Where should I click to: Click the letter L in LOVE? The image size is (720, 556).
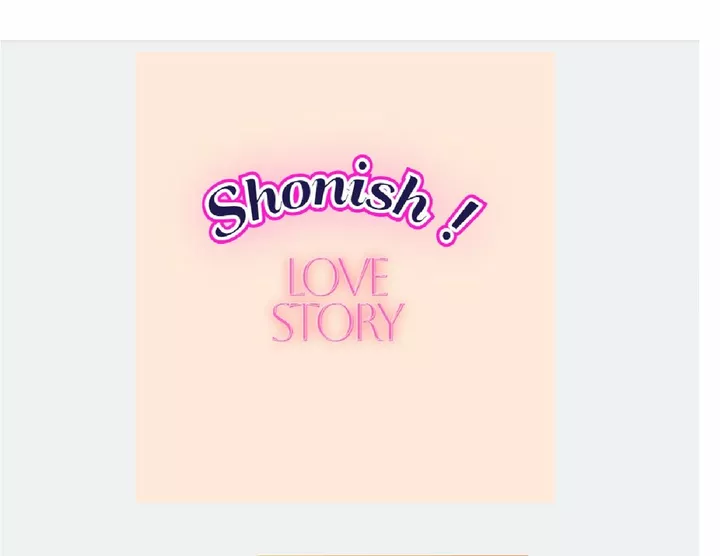point(295,277)
